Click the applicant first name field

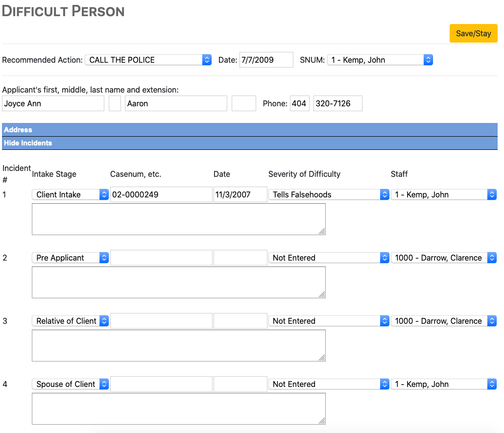(x=53, y=103)
